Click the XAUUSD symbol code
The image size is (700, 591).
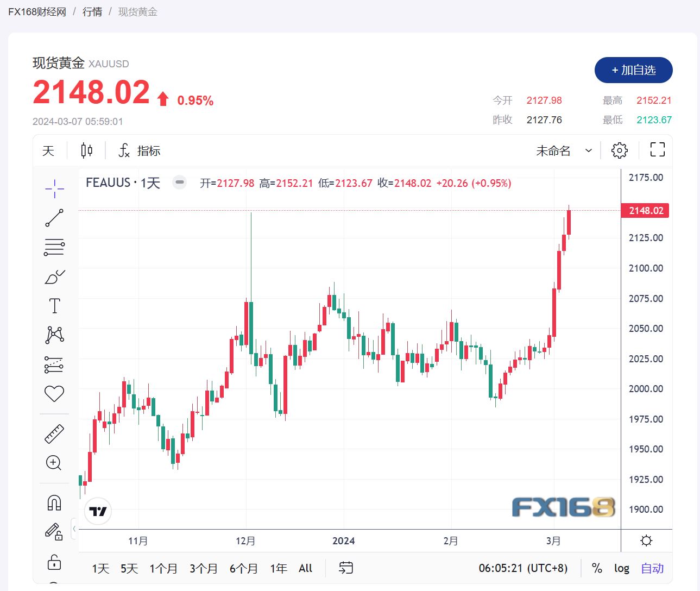click(x=109, y=64)
